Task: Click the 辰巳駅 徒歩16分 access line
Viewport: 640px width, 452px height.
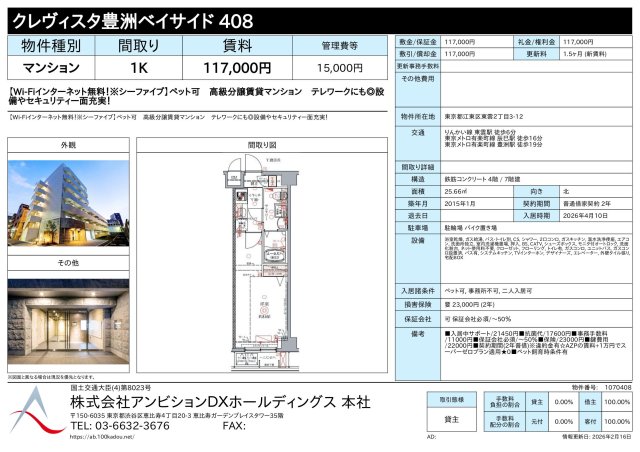Action: click(x=493, y=138)
